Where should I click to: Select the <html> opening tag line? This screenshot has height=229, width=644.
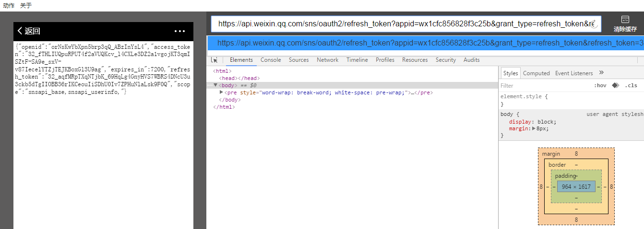222,71
